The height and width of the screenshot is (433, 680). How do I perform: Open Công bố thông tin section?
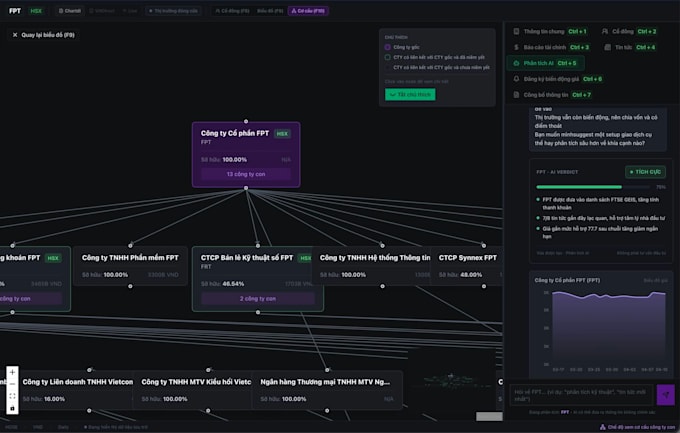tap(552, 95)
